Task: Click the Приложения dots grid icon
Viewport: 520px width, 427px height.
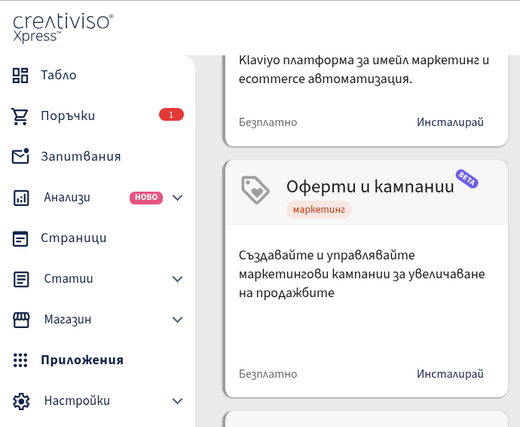Action: pos(20,360)
